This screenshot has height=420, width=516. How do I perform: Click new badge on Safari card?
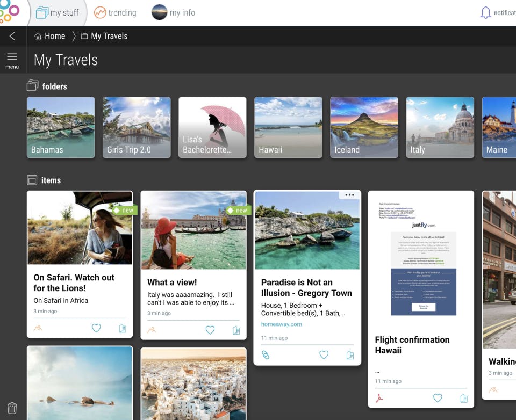click(124, 210)
